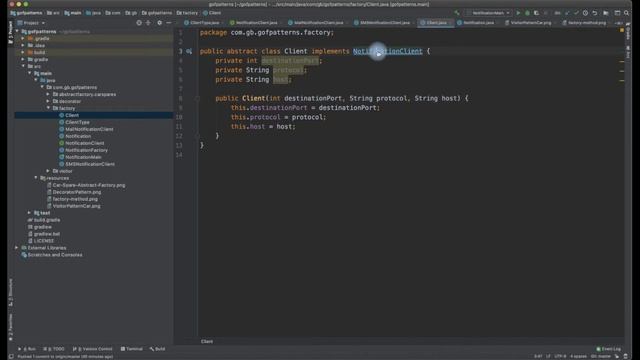Click the green Run button in toolbar
This screenshot has height=360, width=640.
(x=518, y=13)
